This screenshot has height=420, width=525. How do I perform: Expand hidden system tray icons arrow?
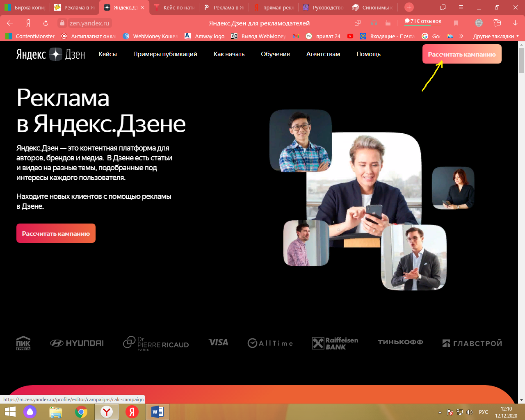click(440, 412)
